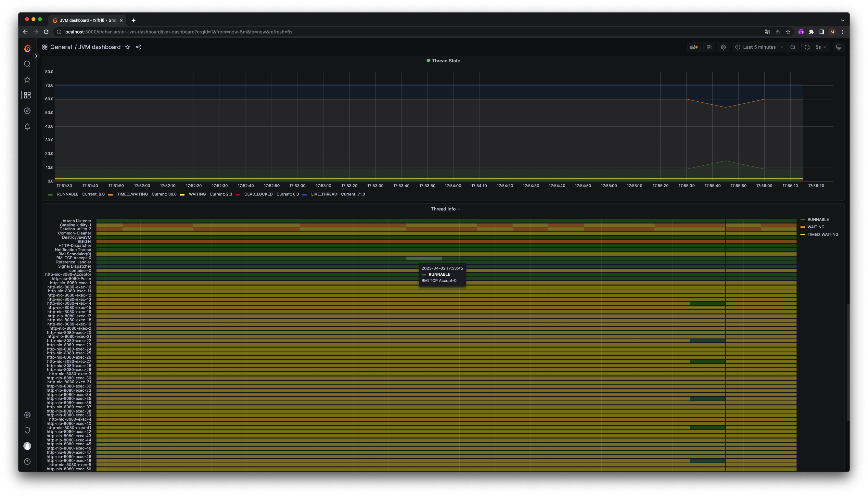Bookmark this page with the star
This screenshot has width=868, height=496.
pos(788,32)
